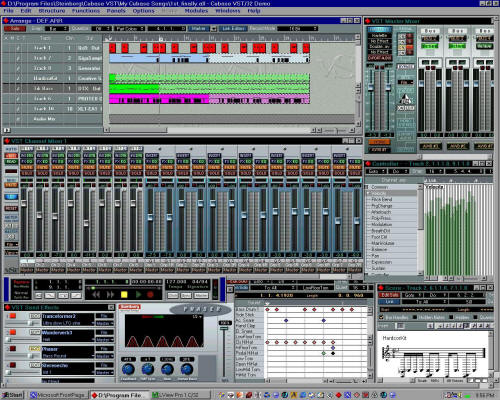Select the Audio Mix track in the track list
This screenshot has width=500, height=400.
pos(52,119)
